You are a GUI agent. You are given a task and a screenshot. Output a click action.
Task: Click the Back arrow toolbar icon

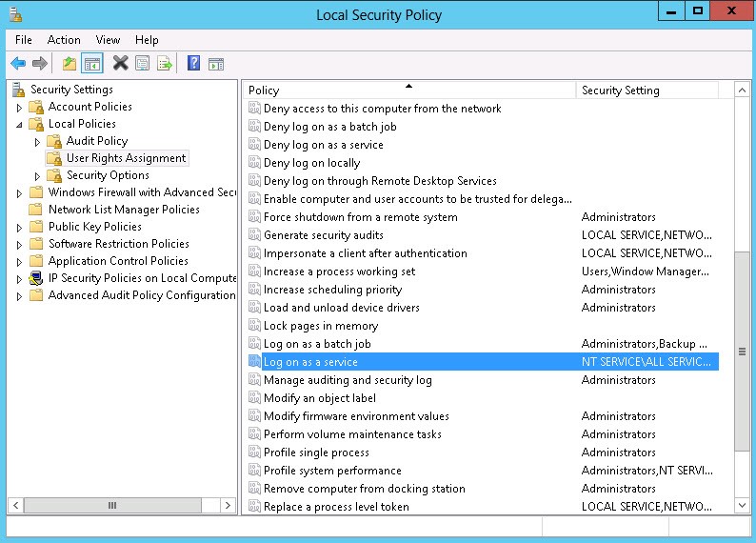click(18, 64)
